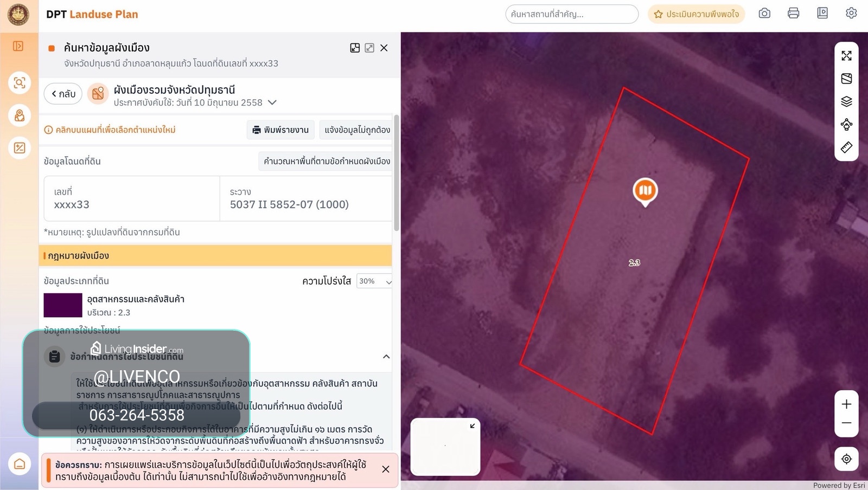Click the orange map pin marker
868x490 pixels.
pyautogui.click(x=645, y=192)
